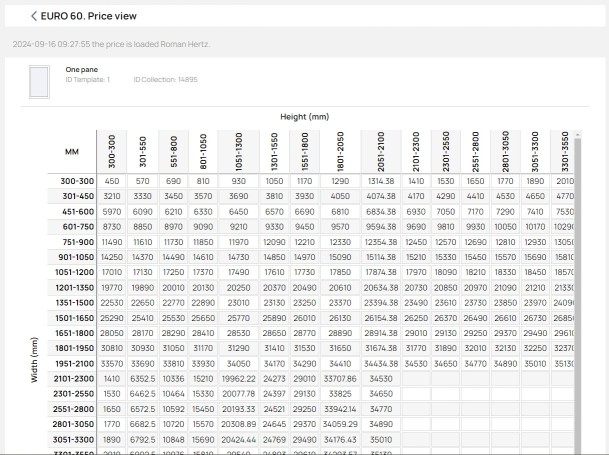Screen dimensions: 609x455
Task: Click the EURO 60. Price view title
Action: pos(89,16)
